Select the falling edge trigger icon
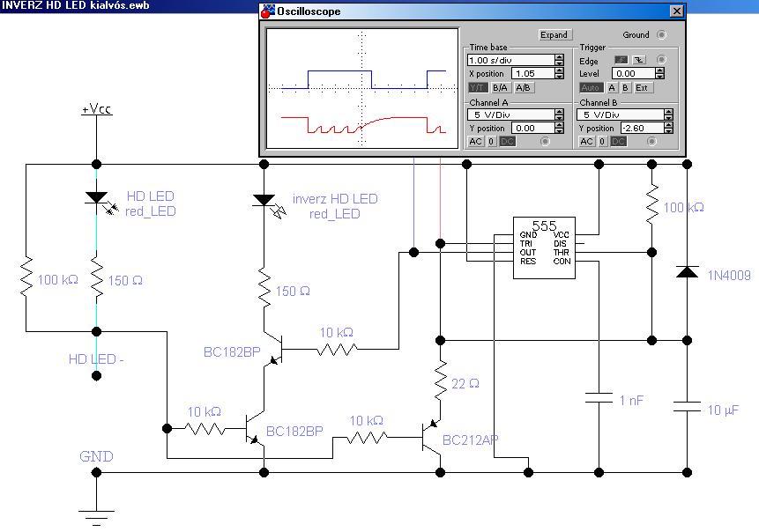The width and height of the screenshot is (759, 532). (639, 60)
